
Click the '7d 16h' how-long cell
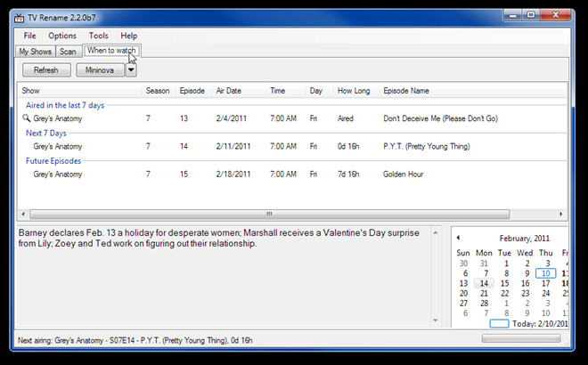pos(348,174)
